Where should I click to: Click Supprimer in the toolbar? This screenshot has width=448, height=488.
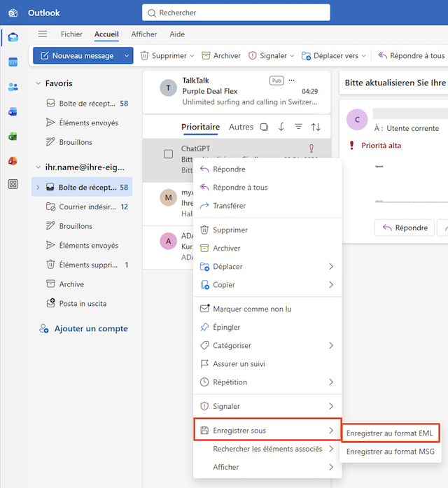coord(164,56)
